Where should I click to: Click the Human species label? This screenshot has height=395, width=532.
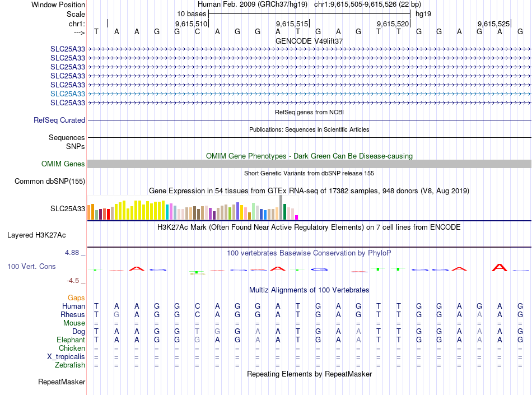point(73,306)
